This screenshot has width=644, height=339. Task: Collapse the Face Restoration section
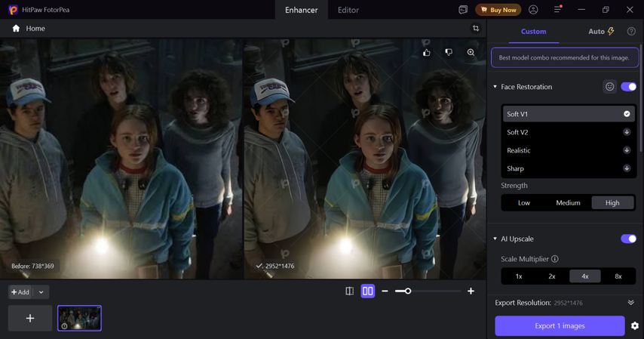coord(495,87)
